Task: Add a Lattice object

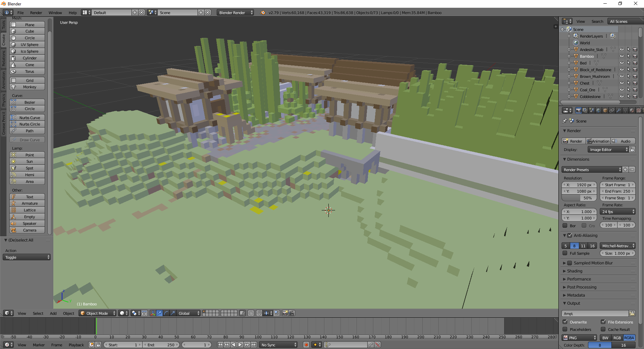Action: point(27,210)
